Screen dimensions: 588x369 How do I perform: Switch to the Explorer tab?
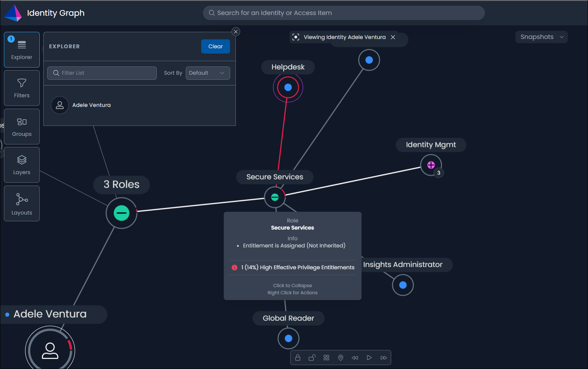pos(22,50)
